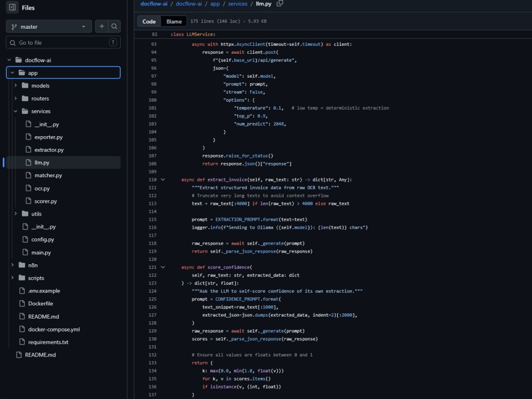532x399 pixels.
Task: Click the add file plus button
Action: (x=102, y=27)
